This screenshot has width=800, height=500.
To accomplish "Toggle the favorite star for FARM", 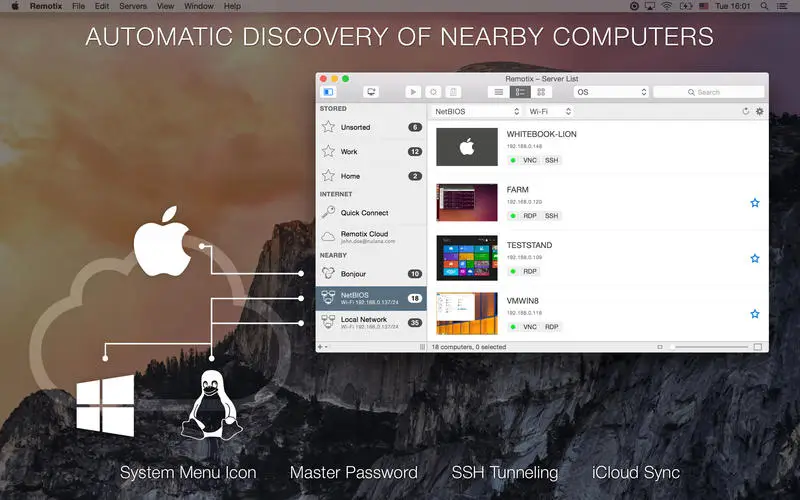I will tap(755, 203).
